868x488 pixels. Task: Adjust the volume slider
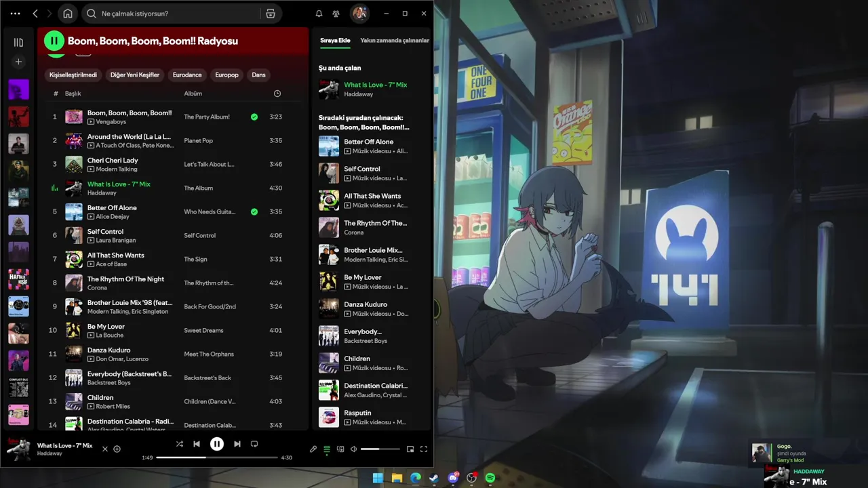pyautogui.click(x=380, y=449)
